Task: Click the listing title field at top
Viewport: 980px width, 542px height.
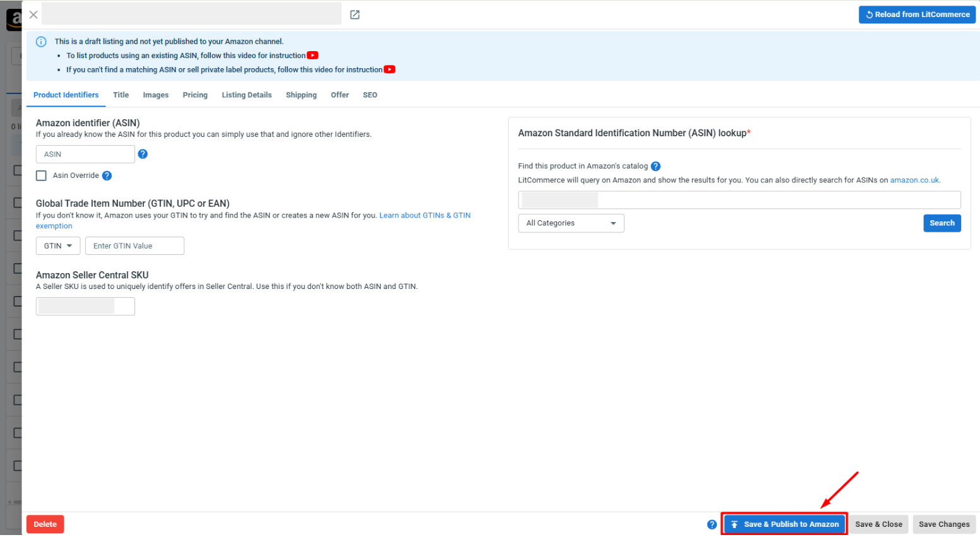Action: [191, 14]
